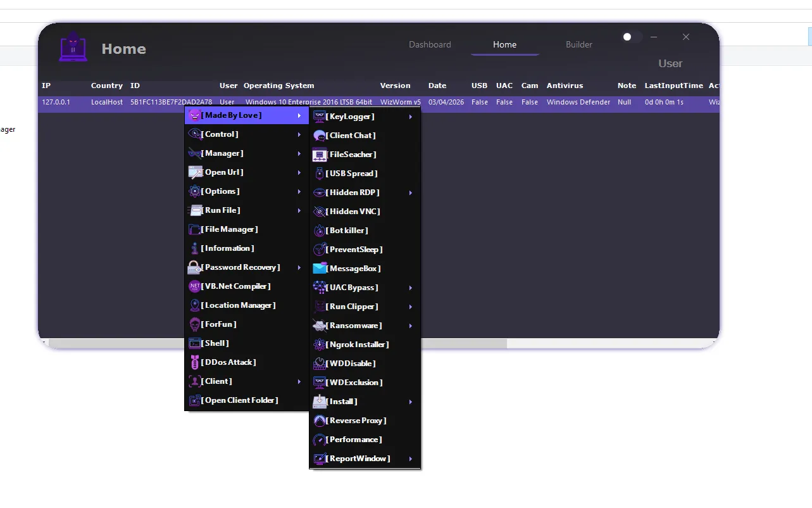Viewport: 812px width, 508px height.
Task: Expand the [Ransomware] submenu arrow
Action: pos(410,325)
